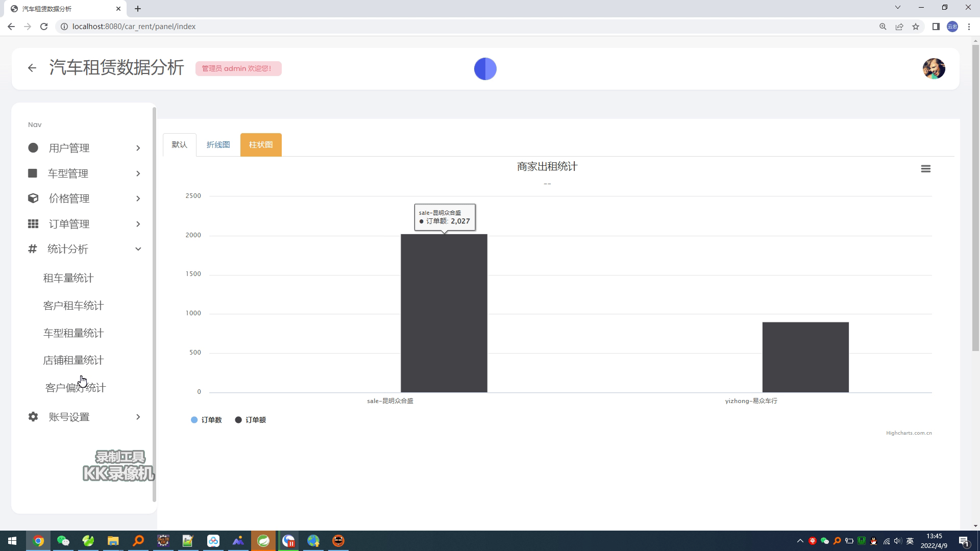Screen dimensions: 980x551
Task: Bookmark page with the star icon
Action: 916,27
